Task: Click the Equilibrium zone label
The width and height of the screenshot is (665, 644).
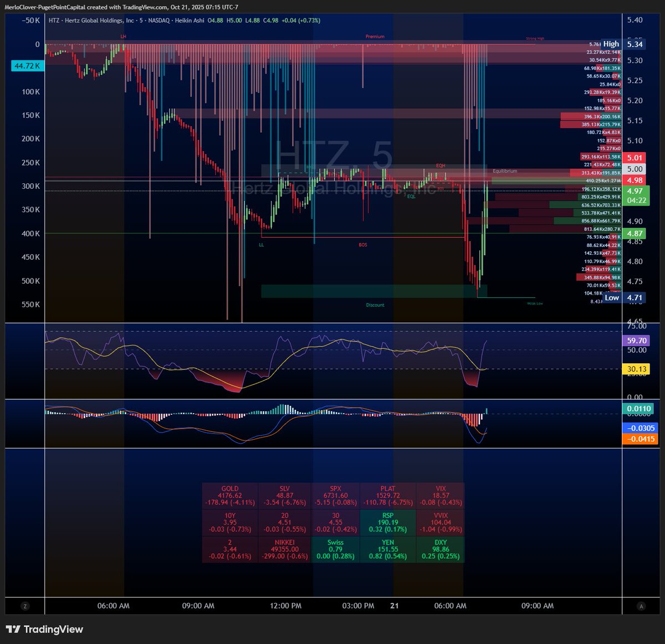Action: (x=505, y=171)
